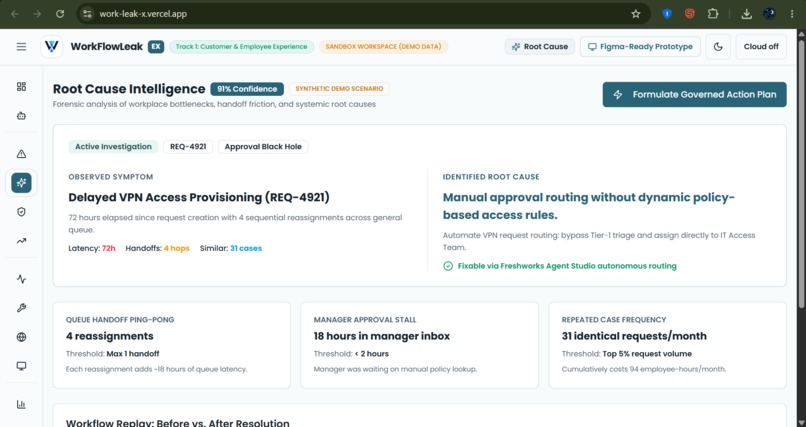806x427 pixels.
Task: Click 31 identical requests/month text
Action: point(634,336)
